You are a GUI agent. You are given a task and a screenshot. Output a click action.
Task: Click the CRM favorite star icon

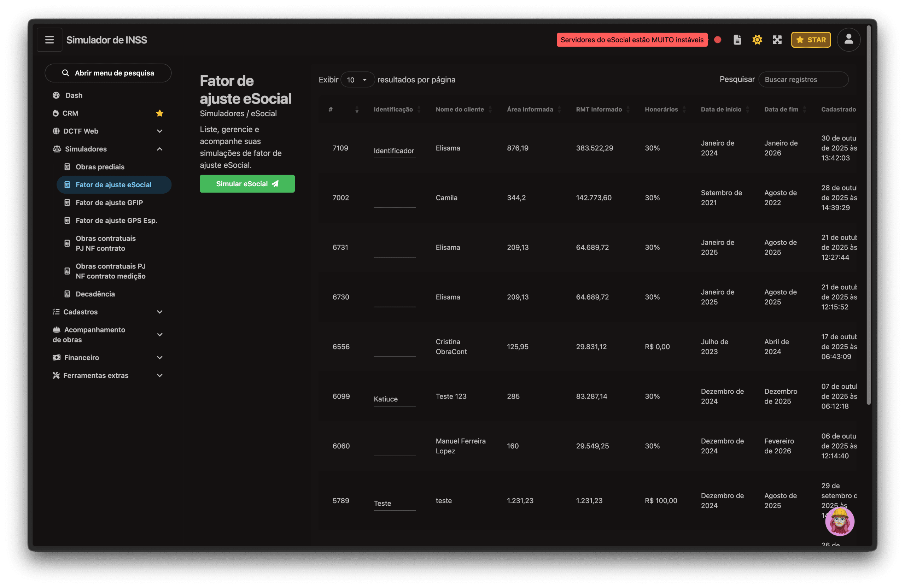click(160, 113)
